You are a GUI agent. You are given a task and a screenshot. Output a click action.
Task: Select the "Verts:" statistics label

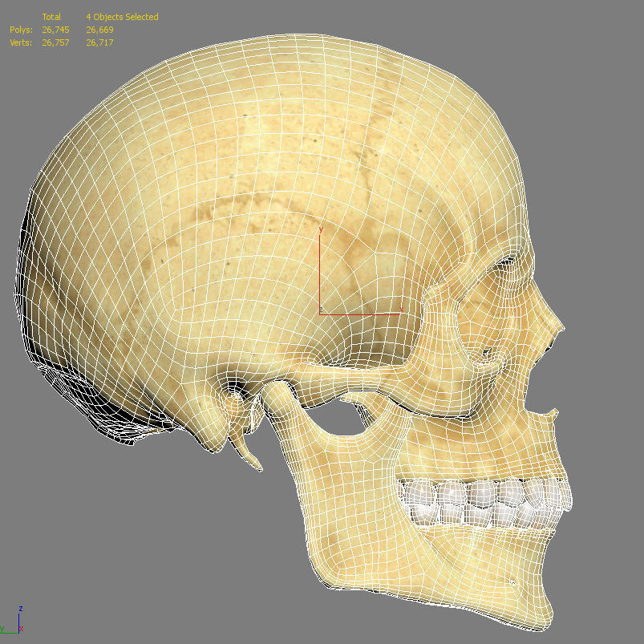coord(21,43)
